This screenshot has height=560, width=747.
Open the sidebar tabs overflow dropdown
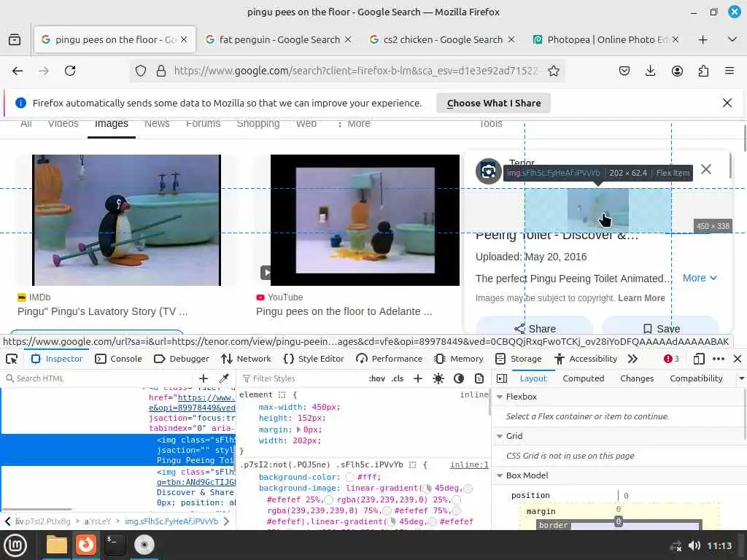741,378
